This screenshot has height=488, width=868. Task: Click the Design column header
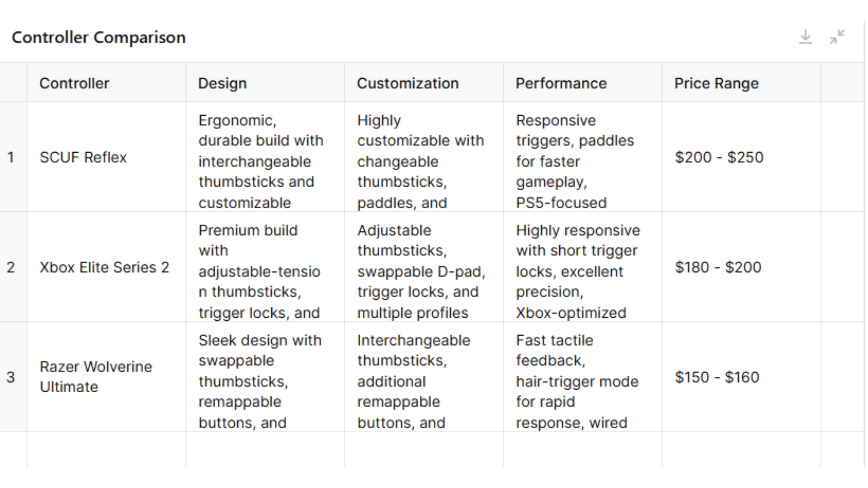coord(221,84)
